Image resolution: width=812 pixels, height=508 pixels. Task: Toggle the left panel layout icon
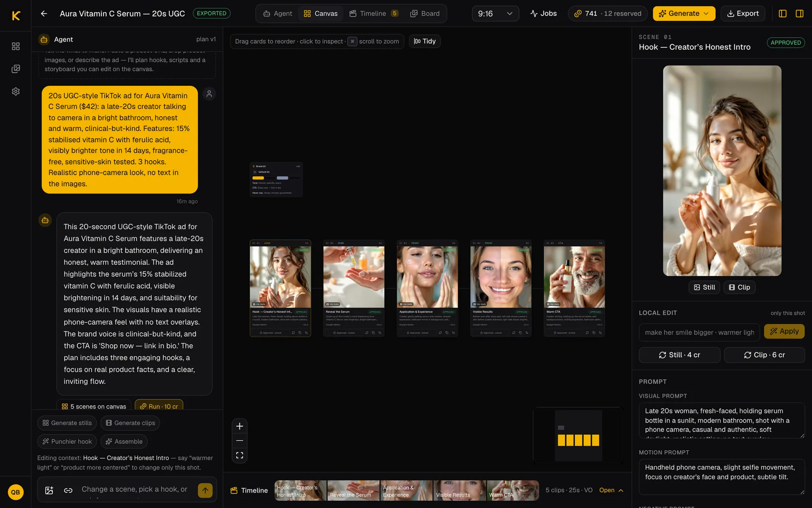783,14
